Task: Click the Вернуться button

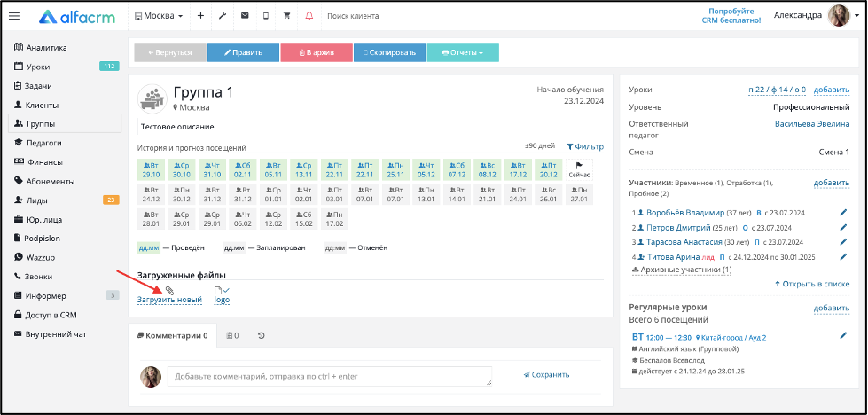Action: (170, 52)
